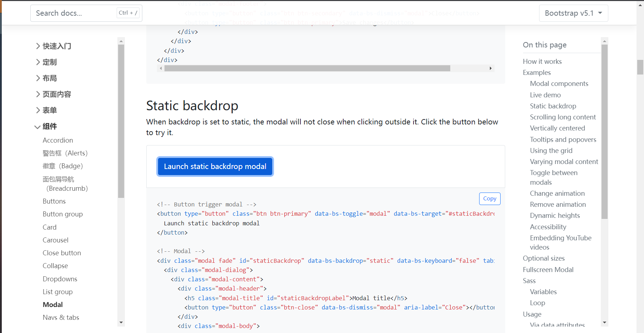Viewport: 644px width, 333px height.
Task: Jump to Static backdrop in page contents
Action: tap(553, 106)
